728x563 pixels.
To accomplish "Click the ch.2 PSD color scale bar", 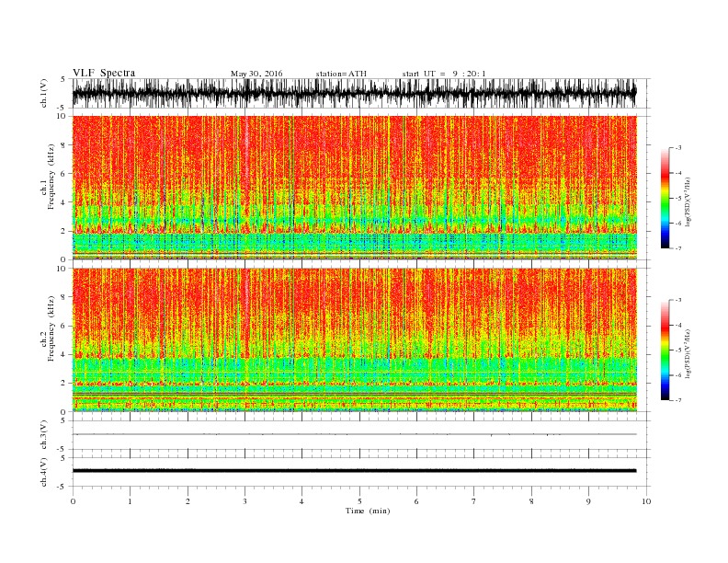I will tap(665, 350).
